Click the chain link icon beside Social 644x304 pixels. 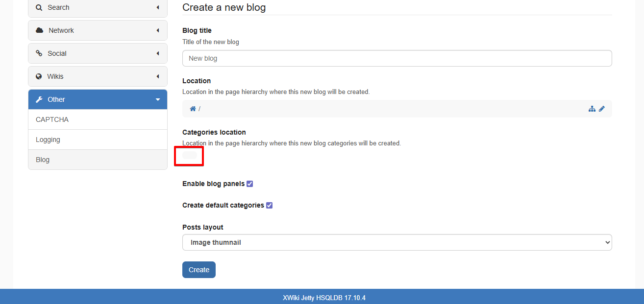[x=39, y=53]
